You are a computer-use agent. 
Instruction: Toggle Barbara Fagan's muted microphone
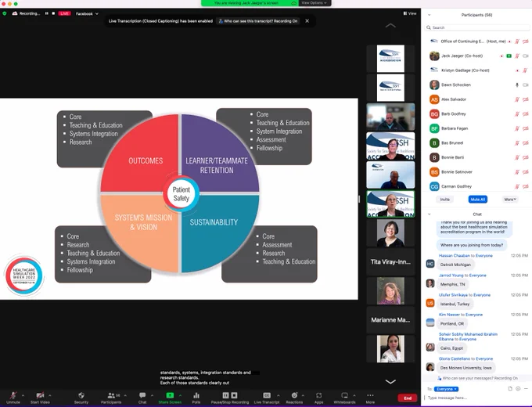point(516,128)
